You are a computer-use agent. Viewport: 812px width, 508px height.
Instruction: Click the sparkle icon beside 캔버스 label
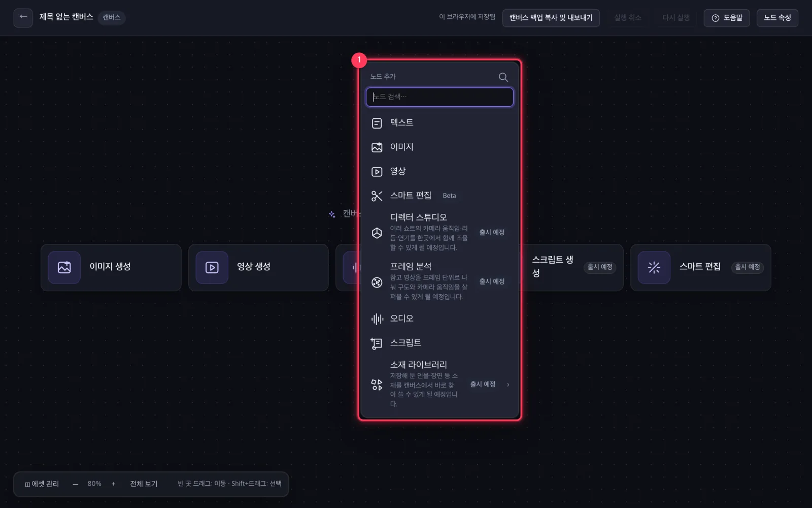click(x=332, y=214)
